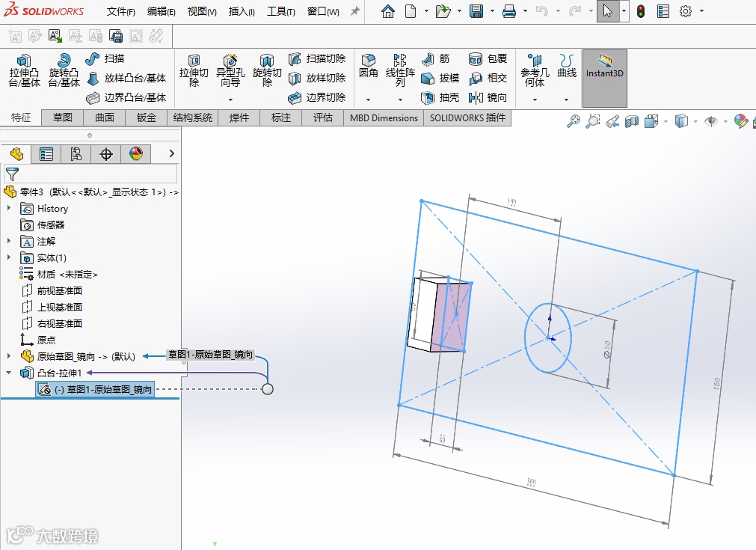
Task: Open the 编辑(E) menu
Action: (161, 11)
